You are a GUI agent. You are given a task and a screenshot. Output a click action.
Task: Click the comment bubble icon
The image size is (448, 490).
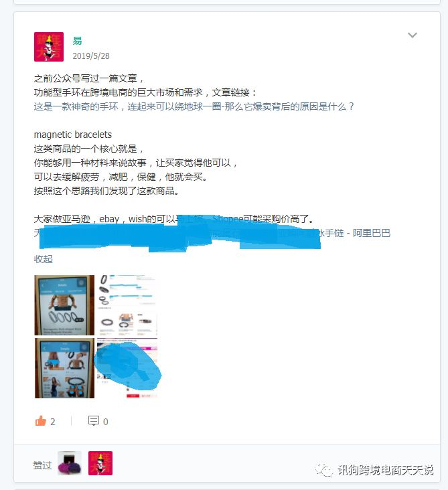pos(94,421)
